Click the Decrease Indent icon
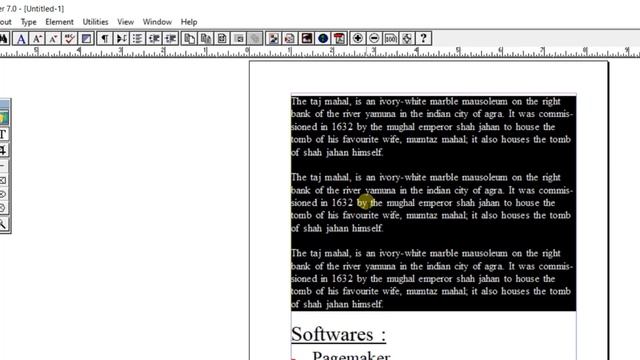The width and height of the screenshot is (640, 360). pyautogui.click(x=154, y=38)
